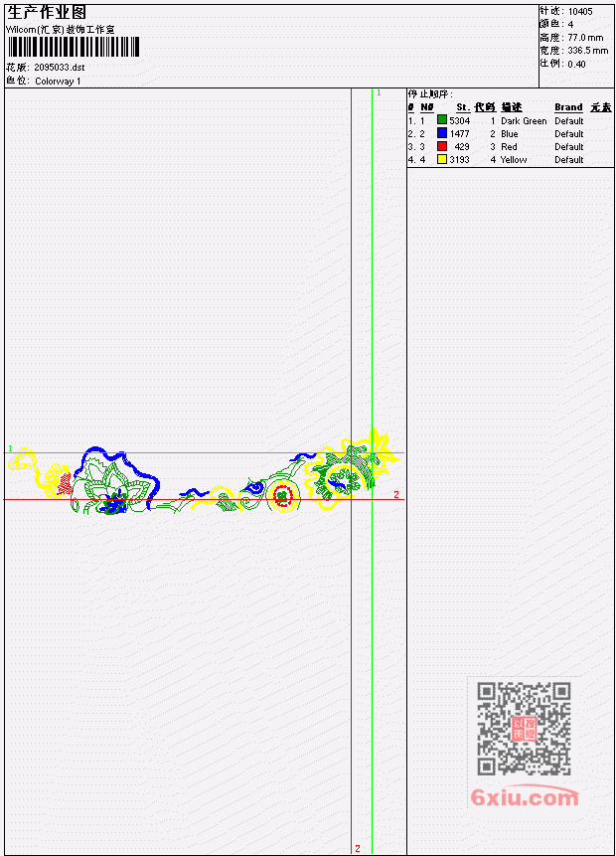The image size is (616, 856).
Task: Select stitch count 5304 in the Dark Green row
Action: pos(459,120)
